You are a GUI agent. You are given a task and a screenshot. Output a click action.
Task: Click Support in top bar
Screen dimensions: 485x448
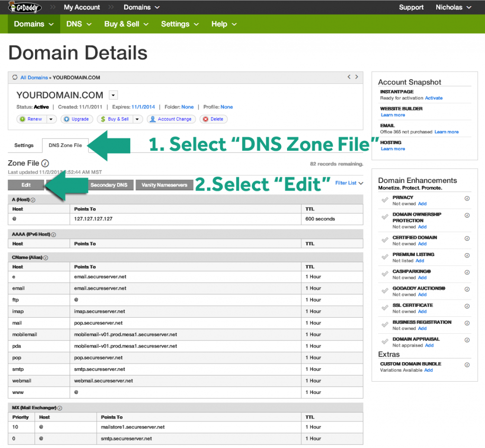(411, 7)
